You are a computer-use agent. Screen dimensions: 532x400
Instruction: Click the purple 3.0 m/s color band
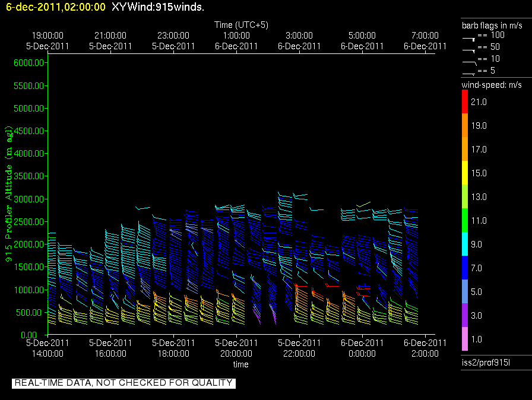465,315
